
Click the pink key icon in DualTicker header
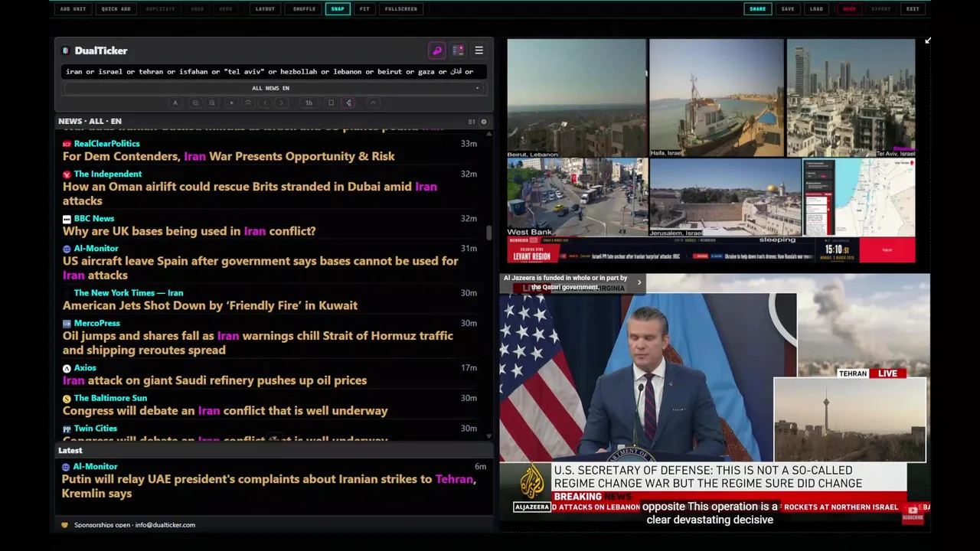[x=437, y=51]
